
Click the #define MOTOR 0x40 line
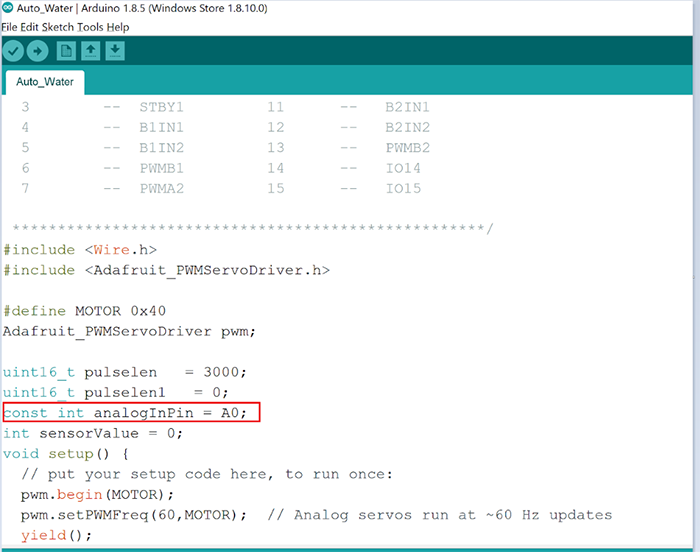point(84,311)
